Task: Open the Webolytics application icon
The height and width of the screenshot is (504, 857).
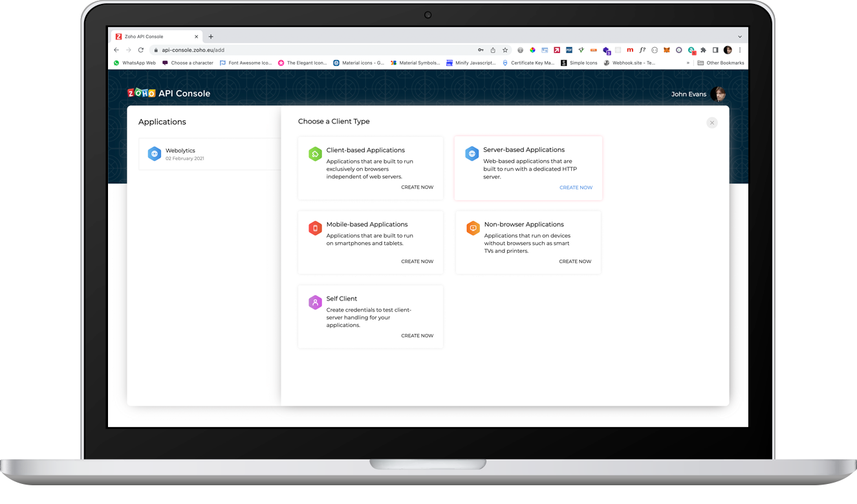Action: pos(154,154)
